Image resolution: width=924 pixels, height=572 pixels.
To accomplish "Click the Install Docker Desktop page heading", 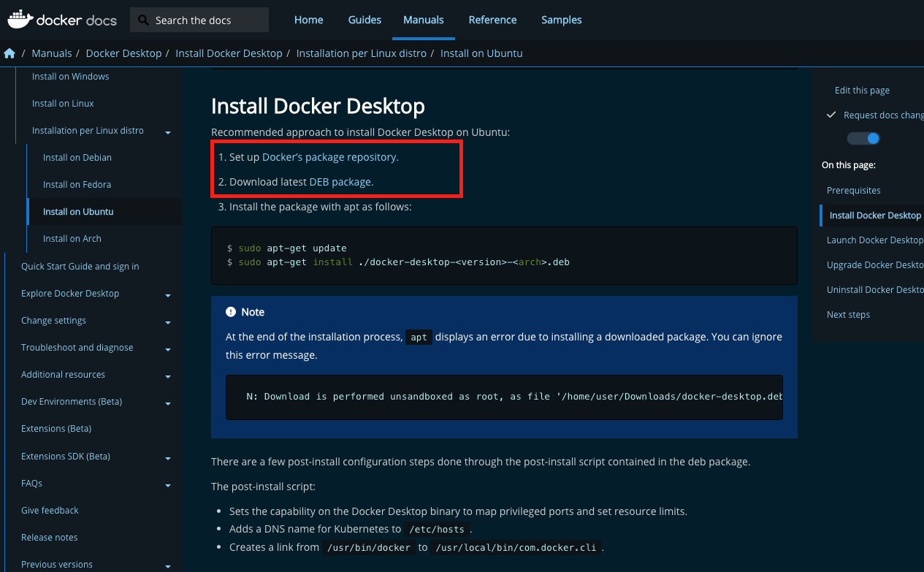I will click(318, 107).
